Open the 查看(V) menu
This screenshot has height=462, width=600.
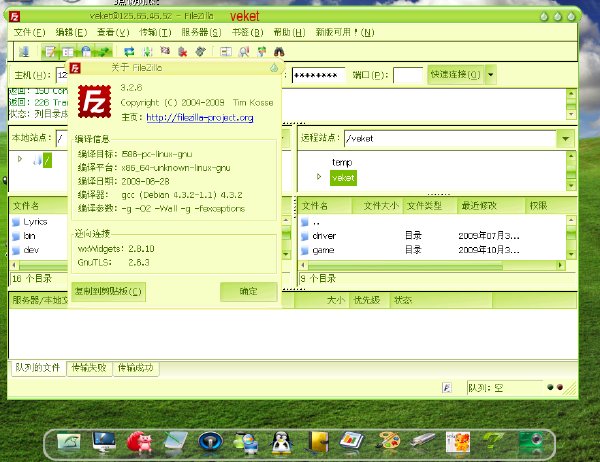point(113,33)
